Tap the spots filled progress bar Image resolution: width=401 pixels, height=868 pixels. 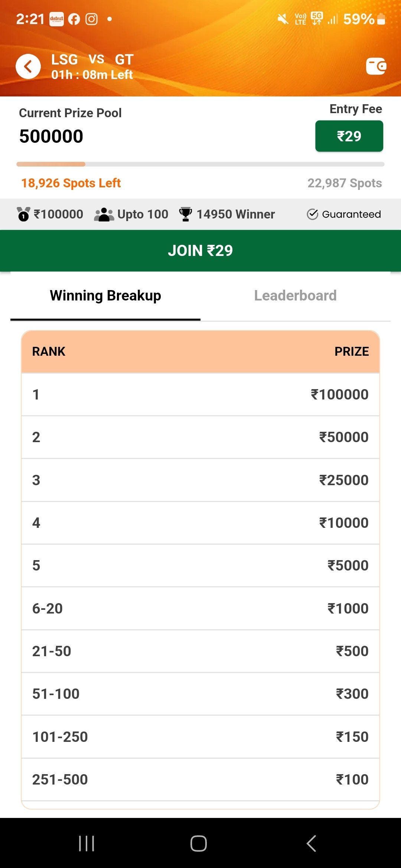tap(200, 164)
